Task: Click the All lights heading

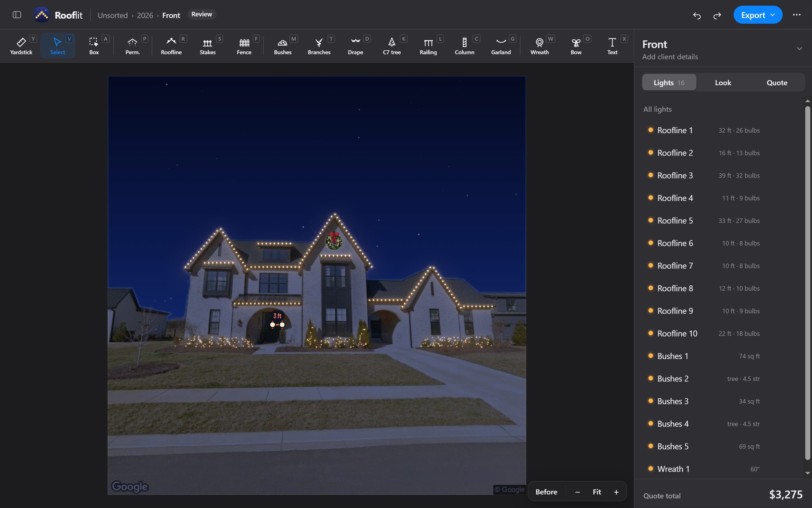Action: [x=657, y=109]
